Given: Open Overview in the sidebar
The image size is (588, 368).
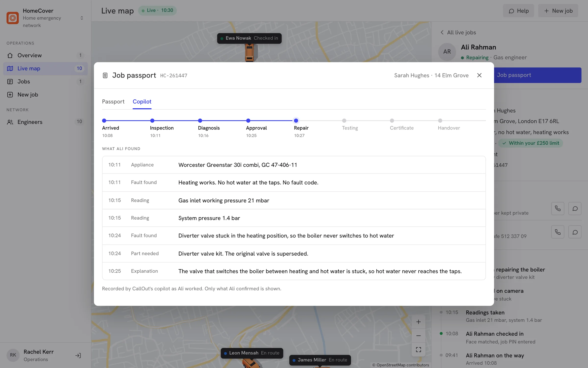Looking at the screenshot, I should [x=45, y=55].
